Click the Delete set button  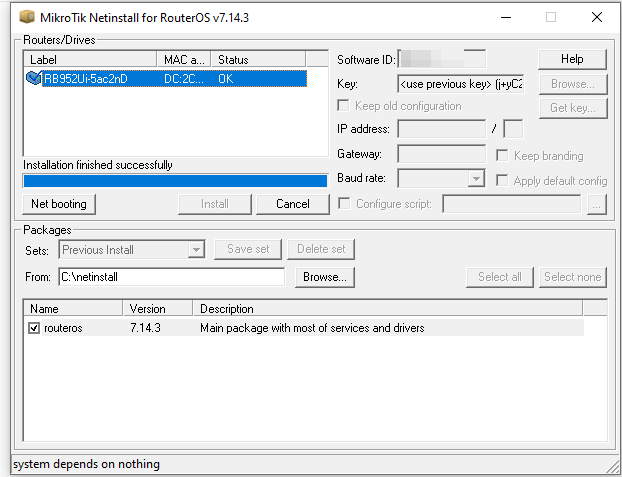point(321,249)
